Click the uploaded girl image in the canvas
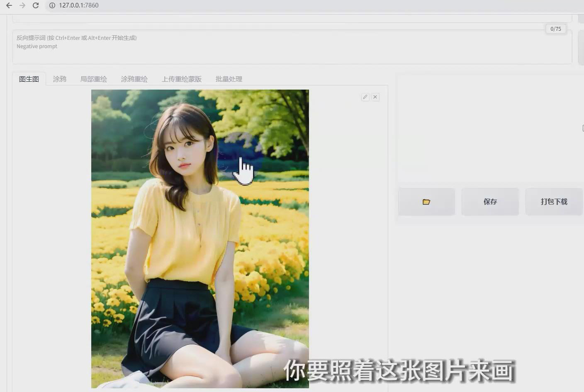 200,239
